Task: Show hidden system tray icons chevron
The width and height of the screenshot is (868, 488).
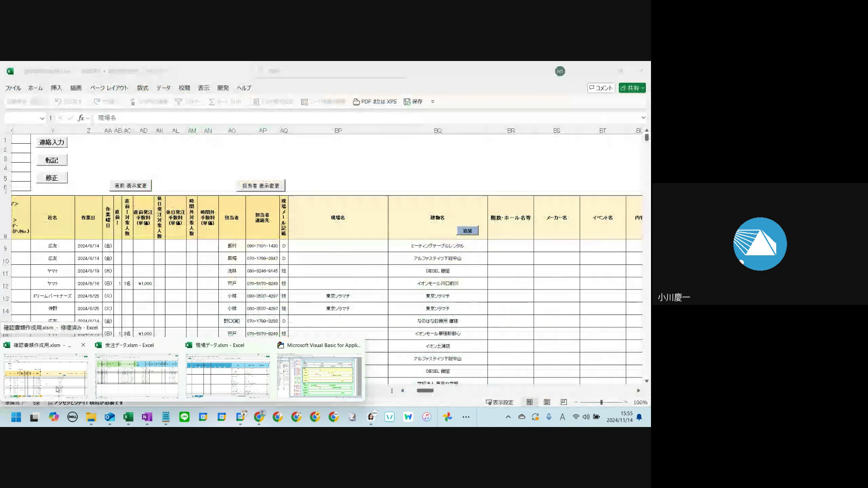Action: pos(508,417)
